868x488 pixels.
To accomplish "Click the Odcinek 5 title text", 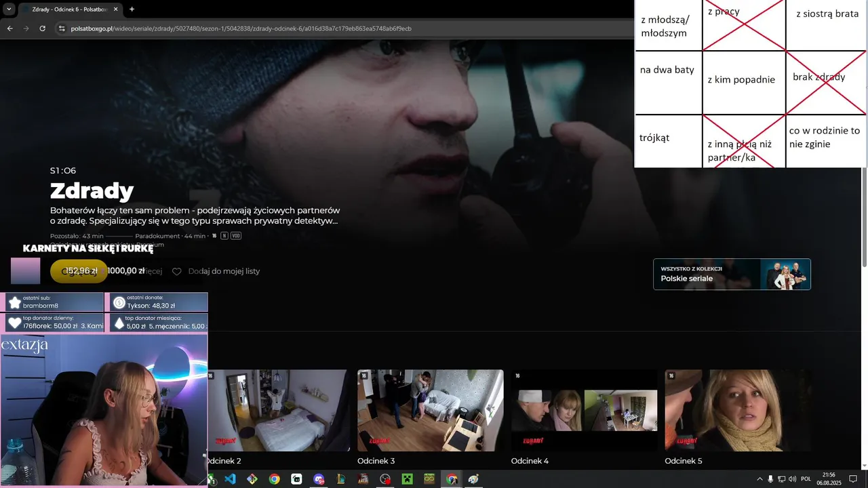I will (684, 461).
